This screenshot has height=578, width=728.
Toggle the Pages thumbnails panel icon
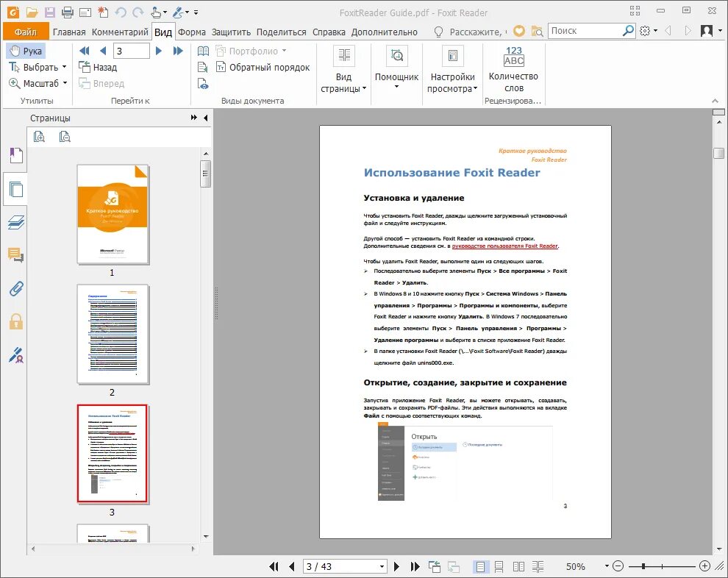pyautogui.click(x=15, y=189)
